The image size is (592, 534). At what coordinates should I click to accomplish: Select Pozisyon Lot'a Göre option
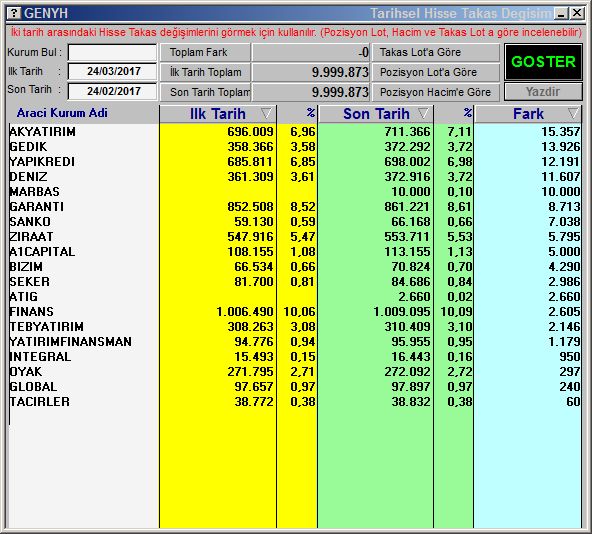point(436,72)
